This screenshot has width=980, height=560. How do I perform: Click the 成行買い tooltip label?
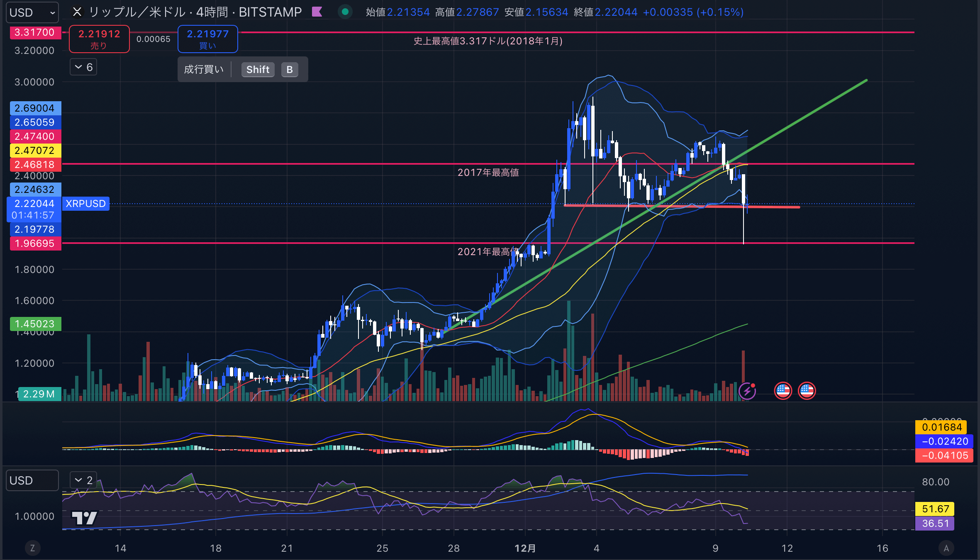click(204, 69)
